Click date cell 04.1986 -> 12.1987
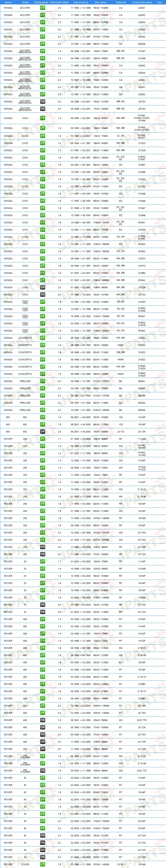Viewport: 166px width, 868px height. click(x=80, y=381)
